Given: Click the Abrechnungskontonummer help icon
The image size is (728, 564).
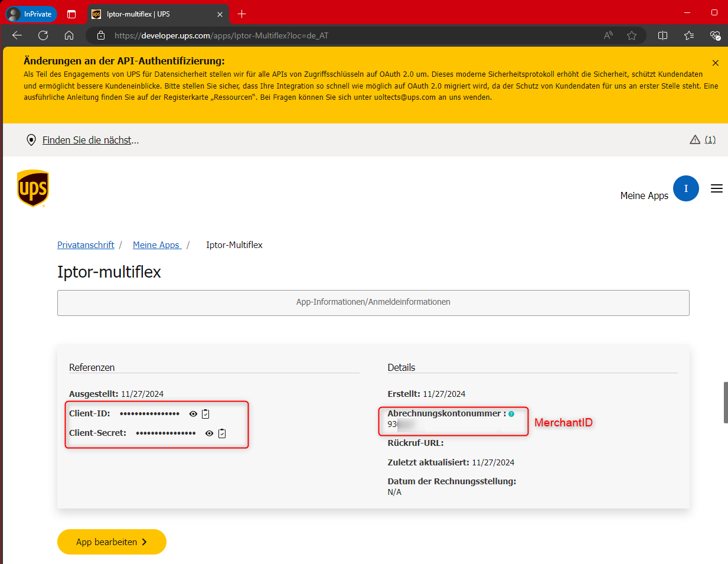Looking at the screenshot, I should pyautogui.click(x=511, y=414).
